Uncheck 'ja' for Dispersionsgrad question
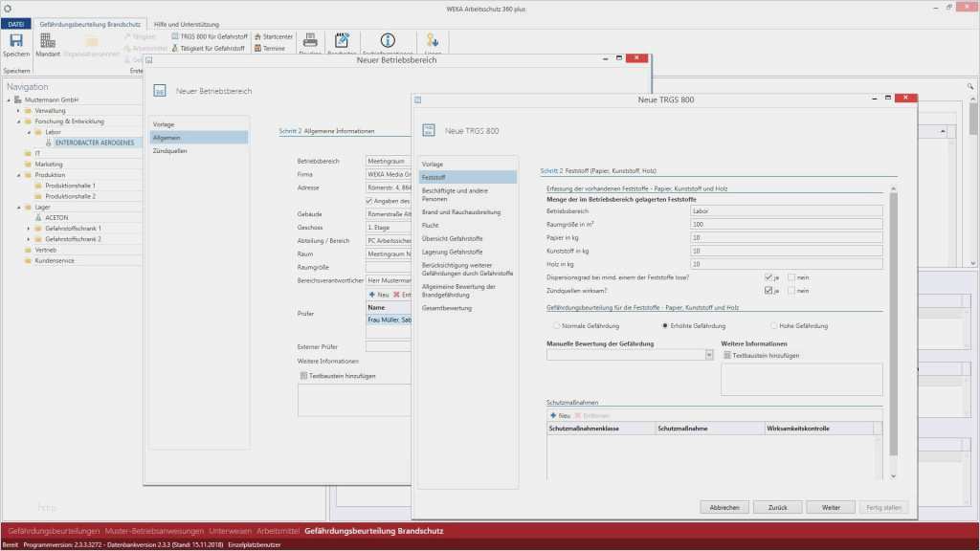Image resolution: width=980 pixels, height=551 pixels. (x=768, y=277)
